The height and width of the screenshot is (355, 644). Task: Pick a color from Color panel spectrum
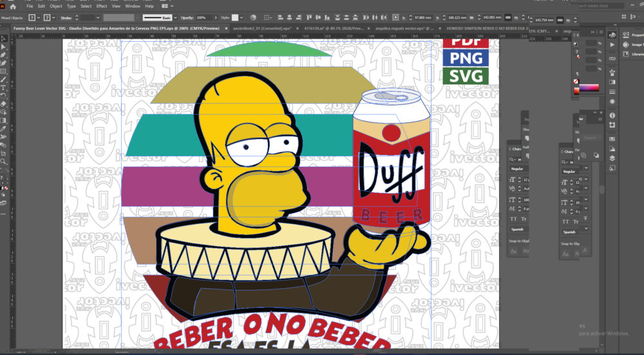click(x=589, y=88)
